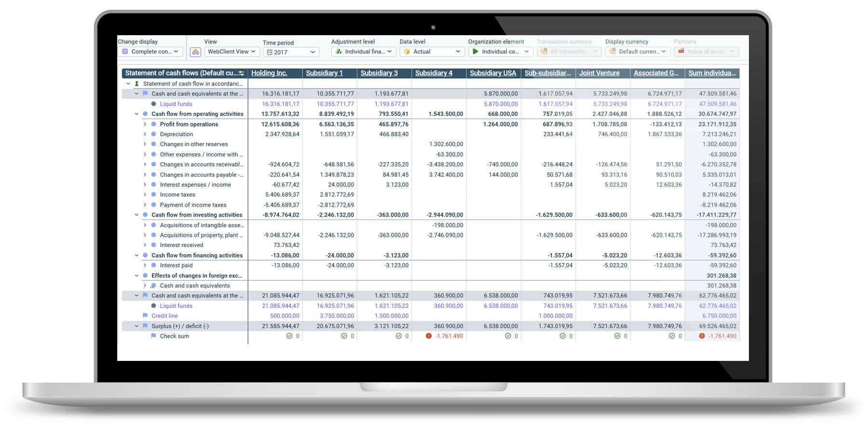Click the green check icon under Associated G... column

click(672, 336)
